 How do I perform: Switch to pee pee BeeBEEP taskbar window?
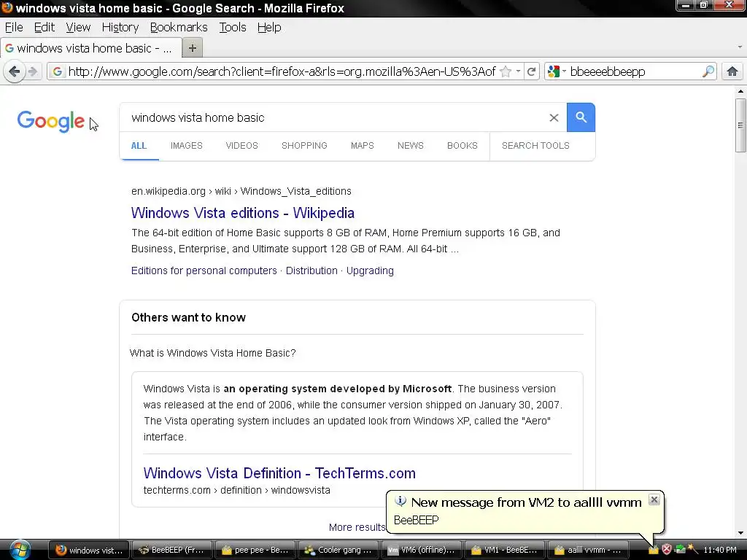click(255, 550)
